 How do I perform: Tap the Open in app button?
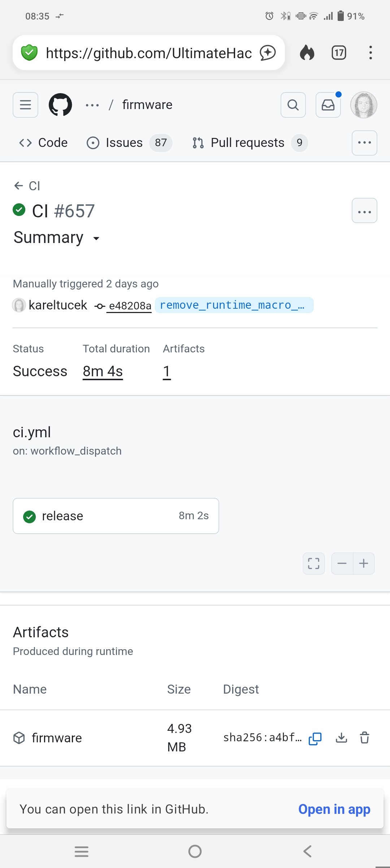click(334, 809)
